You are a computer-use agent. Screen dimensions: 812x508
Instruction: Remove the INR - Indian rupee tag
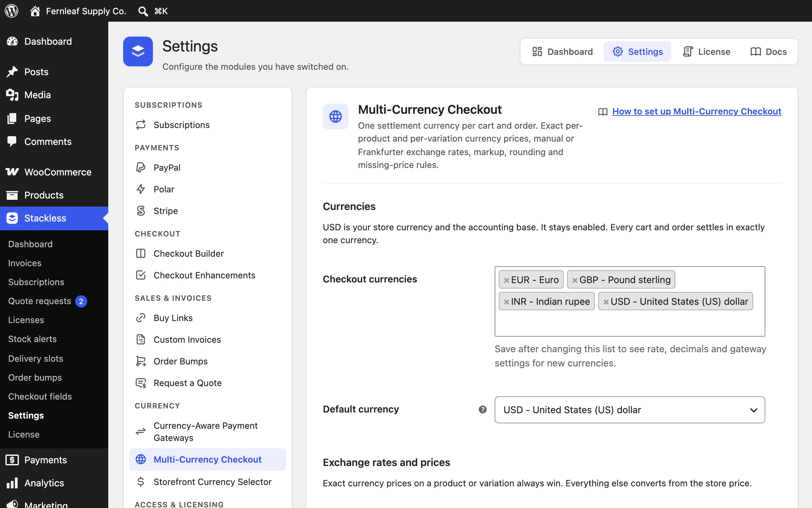click(506, 302)
